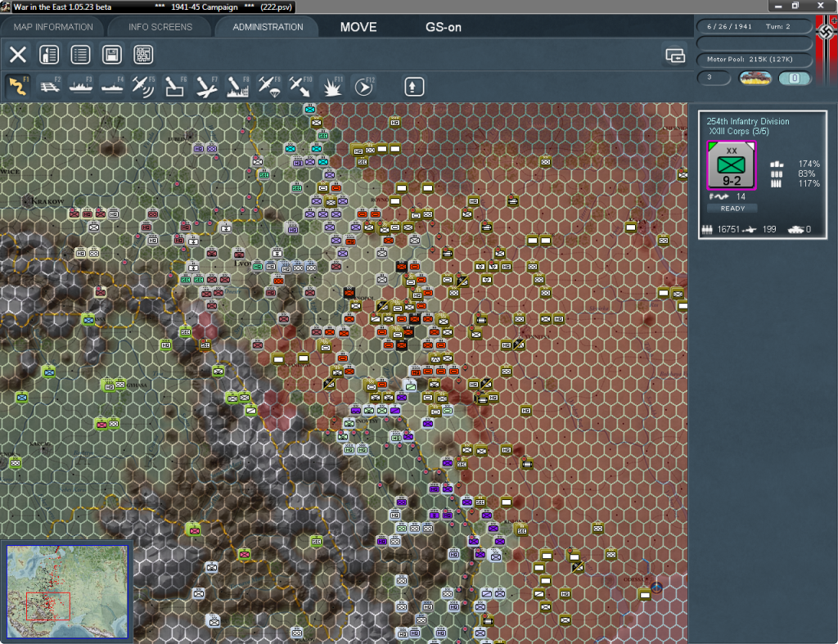Screen dimensions: 838x644
Task: Select the F10 Air transfer mode icon
Action: click(x=300, y=87)
